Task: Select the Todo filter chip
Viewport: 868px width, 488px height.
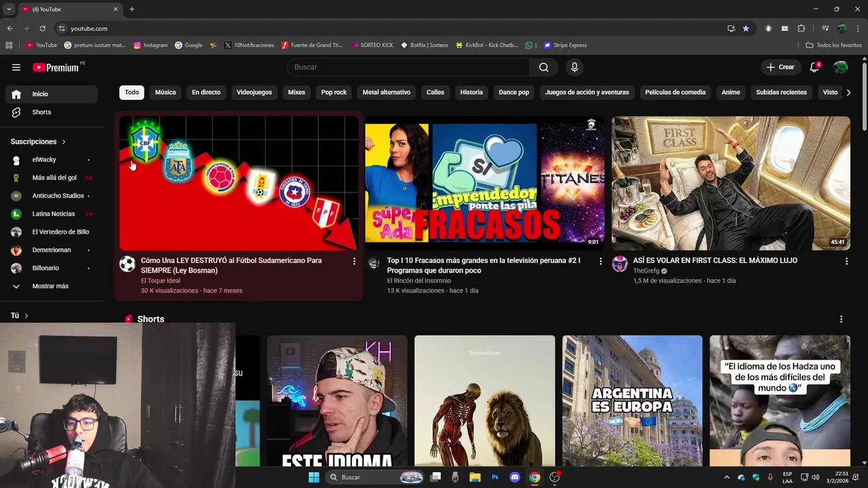Action: [x=132, y=92]
